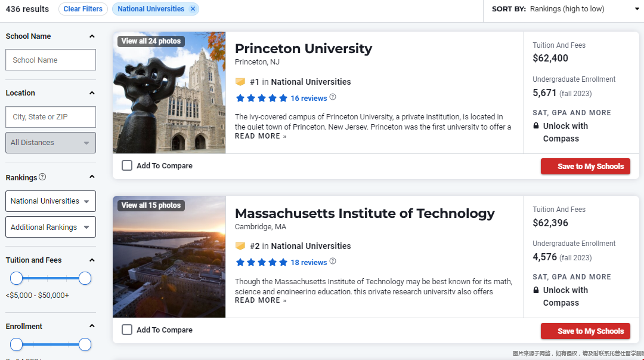
Task: Click MIT's Unlock with Compass link
Action: tap(565, 296)
